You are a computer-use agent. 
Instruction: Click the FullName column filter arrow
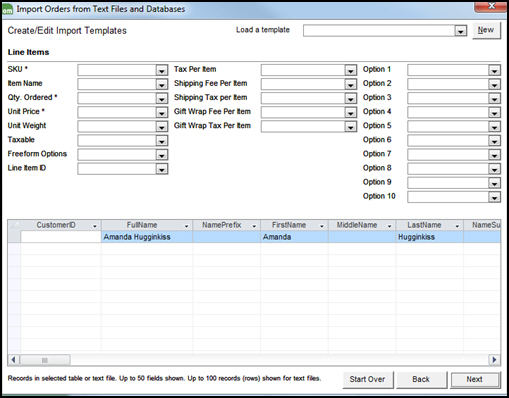pos(186,226)
